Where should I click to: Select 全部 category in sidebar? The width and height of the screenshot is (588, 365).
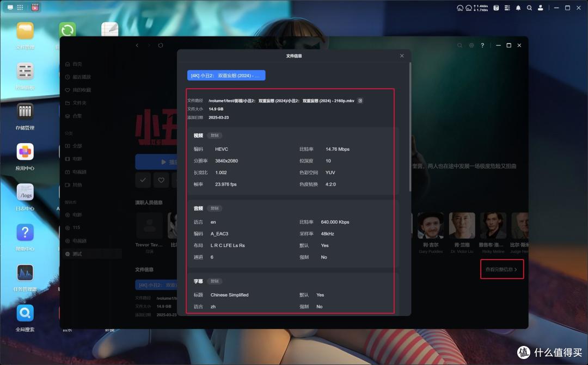[73, 146]
